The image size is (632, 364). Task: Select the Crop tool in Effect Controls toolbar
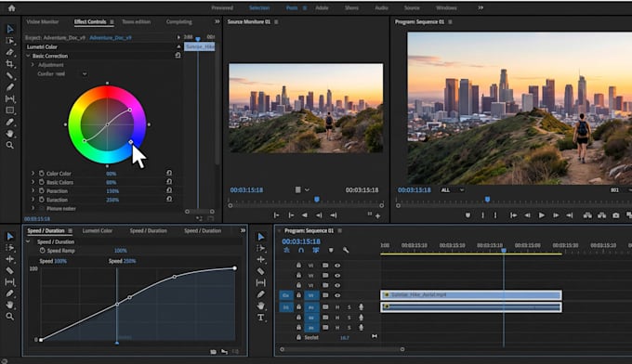point(9,64)
